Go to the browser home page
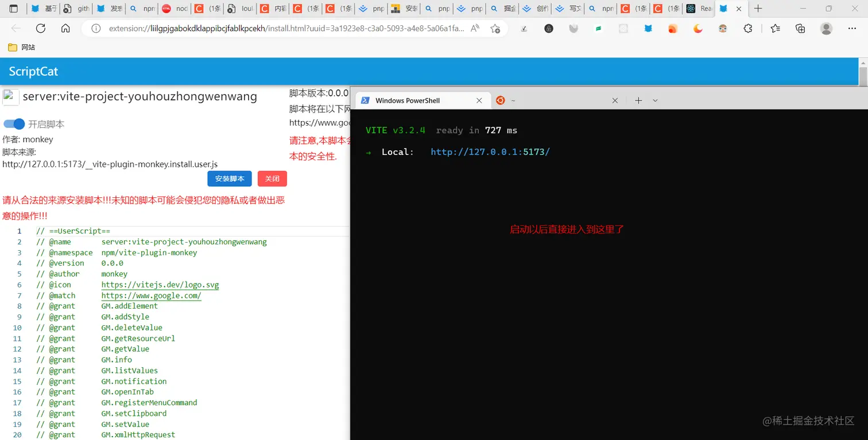Image resolution: width=868 pixels, height=440 pixels. click(65, 28)
